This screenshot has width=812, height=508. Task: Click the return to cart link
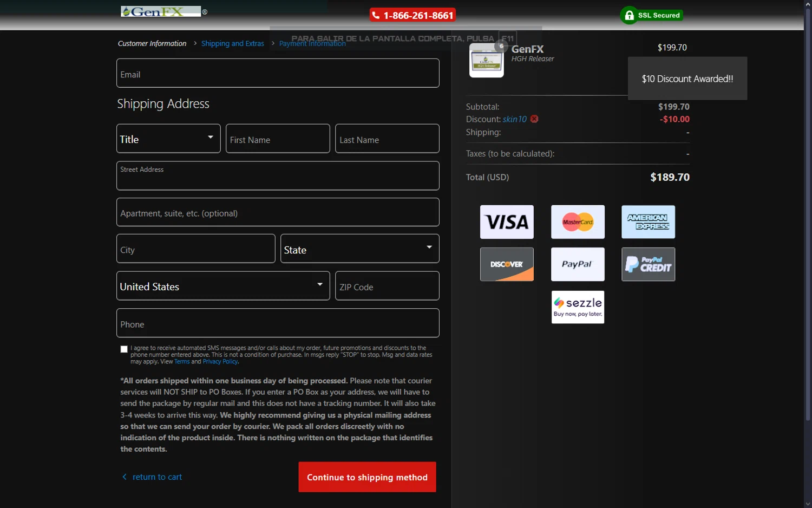click(157, 477)
